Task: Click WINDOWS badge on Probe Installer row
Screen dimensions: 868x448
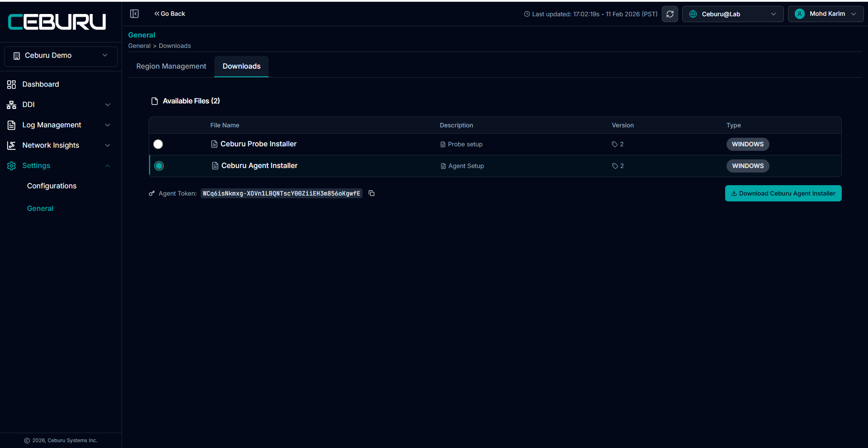Action: tap(748, 144)
